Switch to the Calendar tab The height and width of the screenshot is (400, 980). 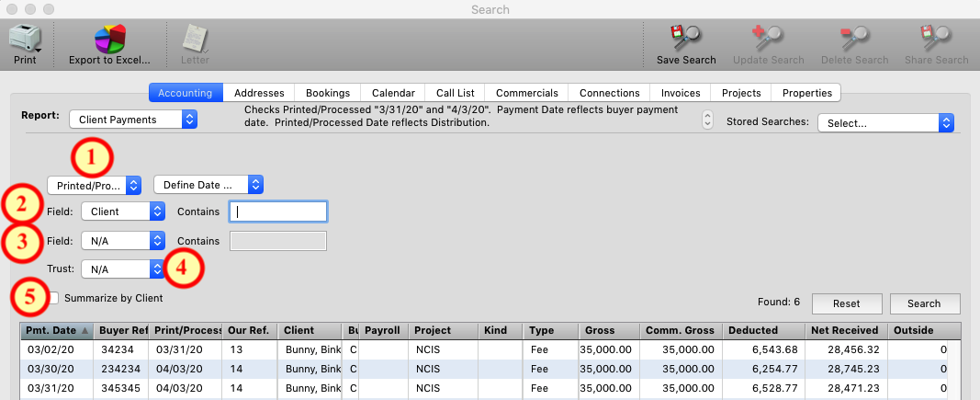[x=393, y=93]
